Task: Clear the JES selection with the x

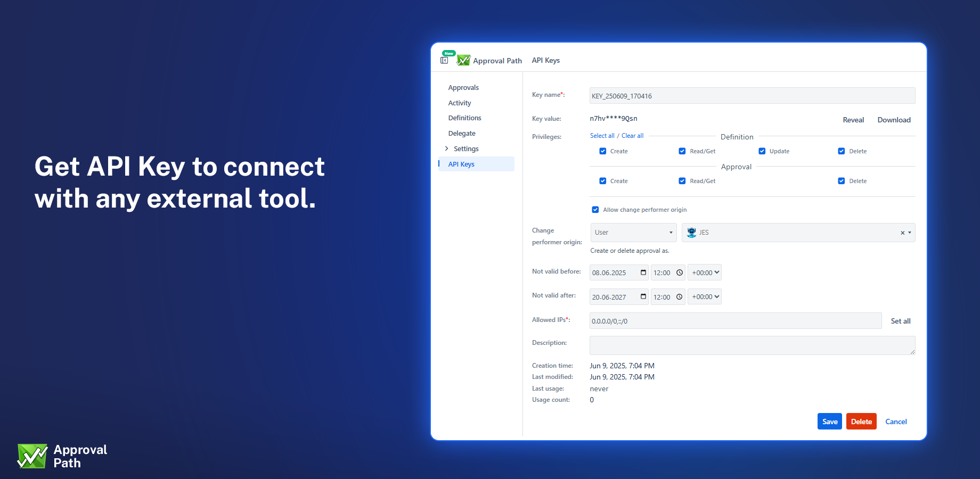Action: tap(902, 233)
